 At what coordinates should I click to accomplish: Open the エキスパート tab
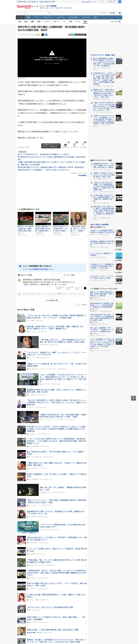(48, 17)
